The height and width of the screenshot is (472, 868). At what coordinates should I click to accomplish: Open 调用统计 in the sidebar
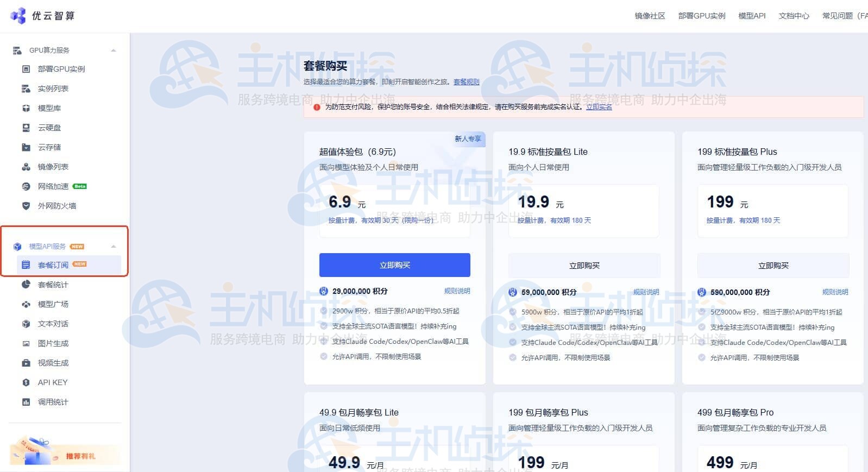pyautogui.click(x=53, y=402)
